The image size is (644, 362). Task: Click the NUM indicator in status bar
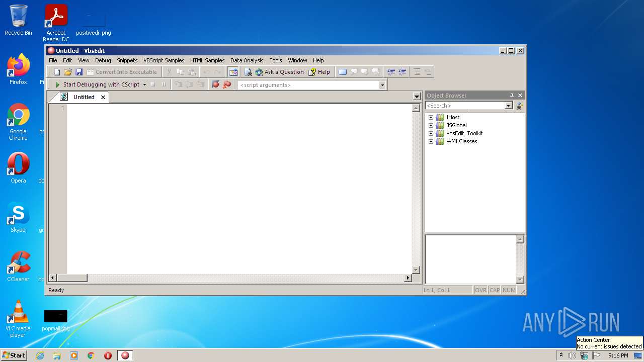(x=509, y=290)
